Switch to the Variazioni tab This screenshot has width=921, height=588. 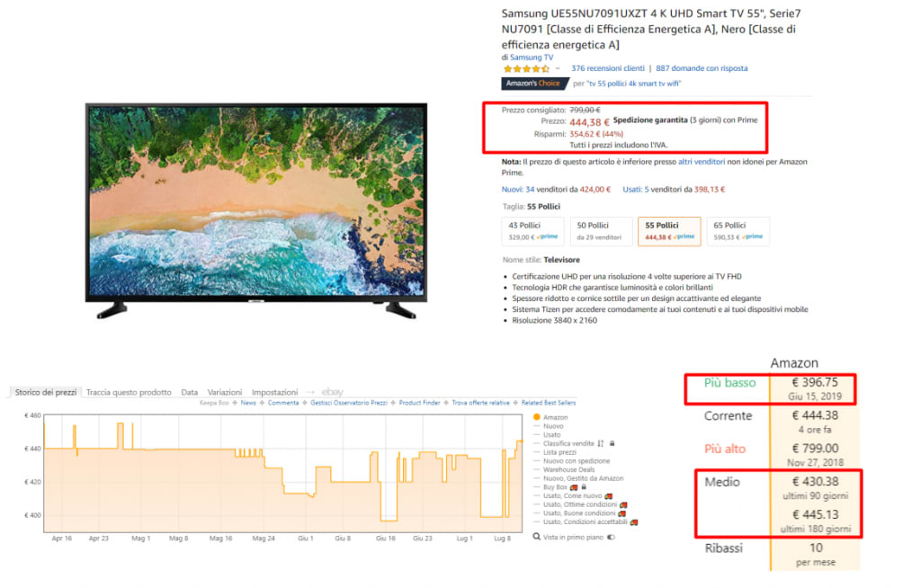click(x=224, y=392)
